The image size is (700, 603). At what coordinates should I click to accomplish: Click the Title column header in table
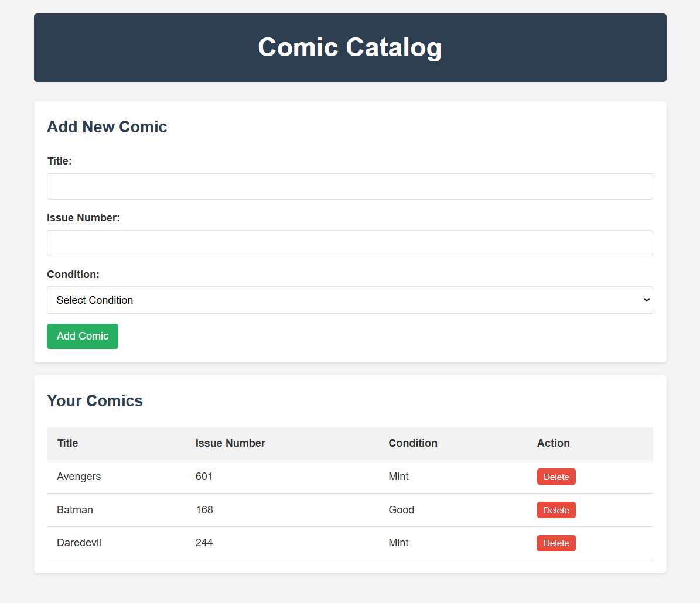pos(68,443)
